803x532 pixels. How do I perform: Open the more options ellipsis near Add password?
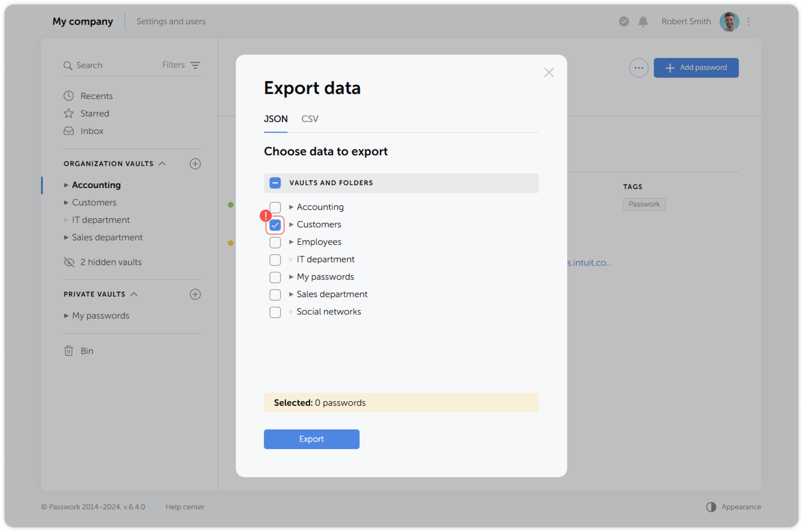tap(639, 68)
